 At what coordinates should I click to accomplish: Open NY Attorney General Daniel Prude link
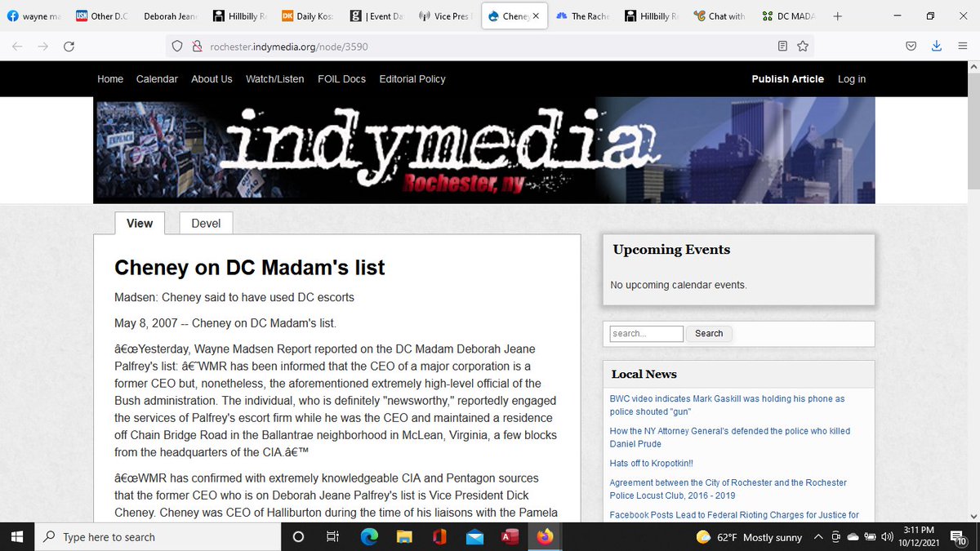730,438
